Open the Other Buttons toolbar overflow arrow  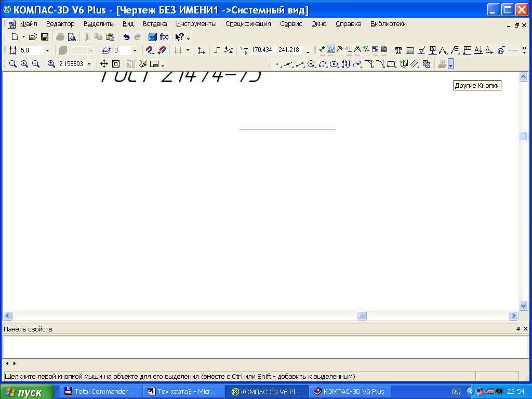450,64
